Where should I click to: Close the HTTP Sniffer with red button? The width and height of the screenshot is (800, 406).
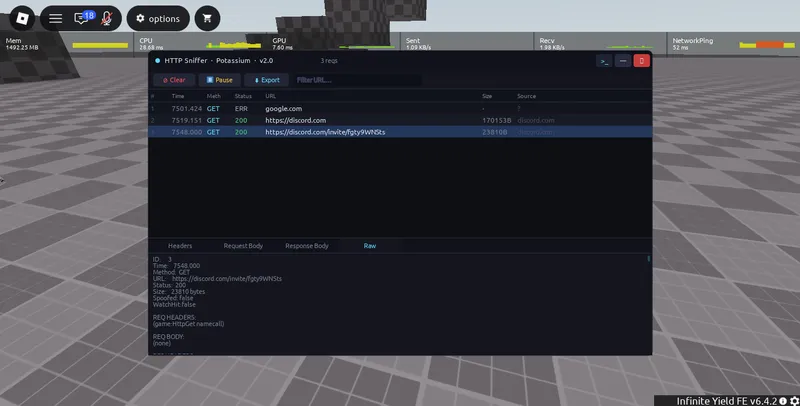click(x=642, y=61)
